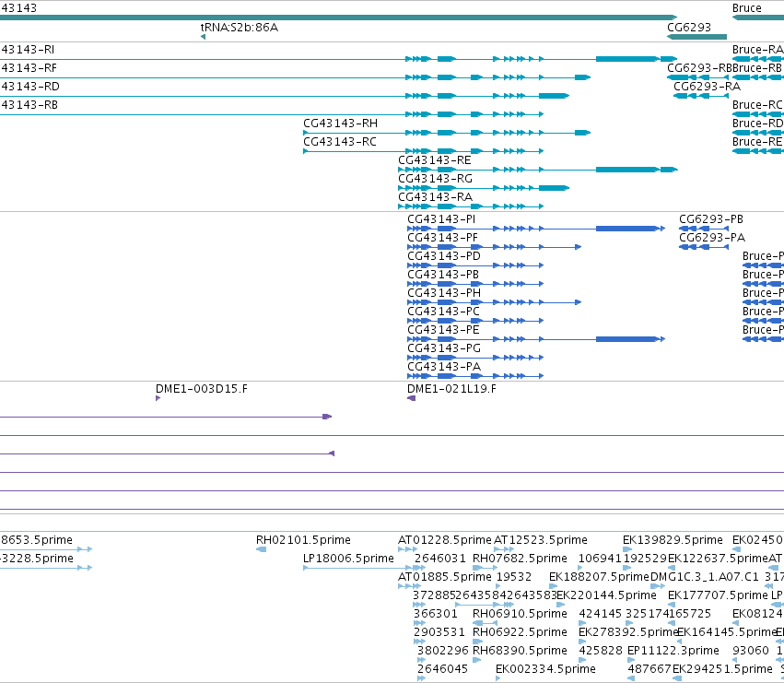Viewport: 784px width, 683px height.
Task: Select transcript label 43143-RD
Action: [x=30, y=87]
